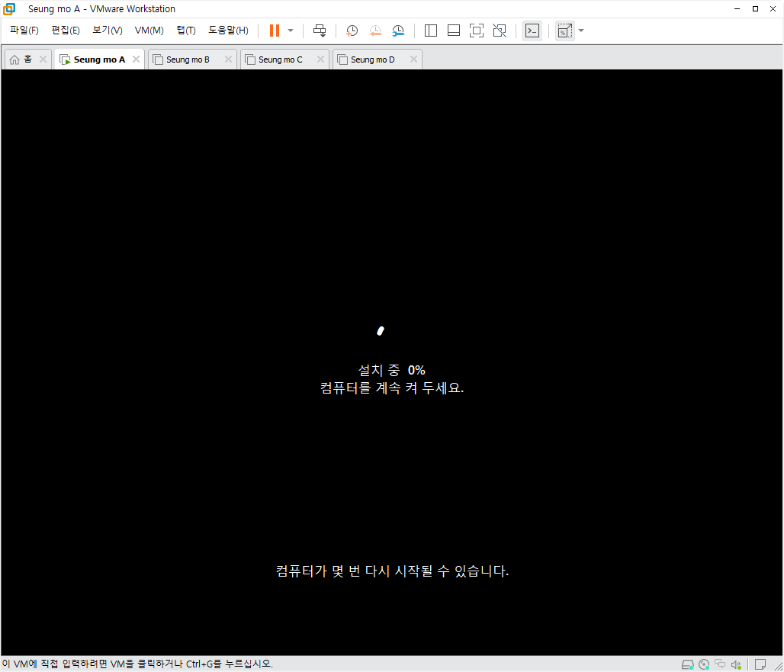The width and height of the screenshot is (784, 672).
Task: Click the CD/DVD drive status icon
Action: [x=704, y=664]
